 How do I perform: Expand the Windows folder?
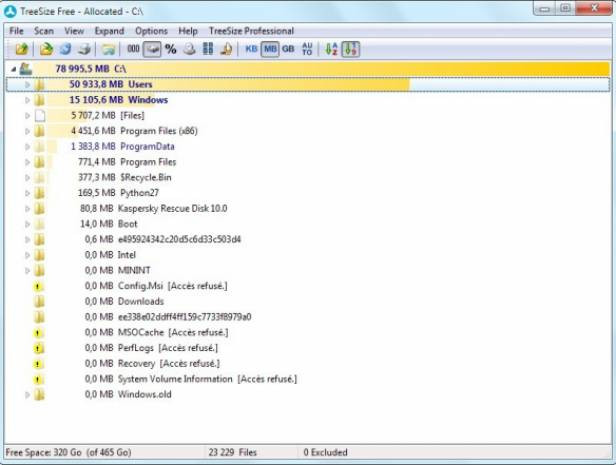[x=27, y=100]
